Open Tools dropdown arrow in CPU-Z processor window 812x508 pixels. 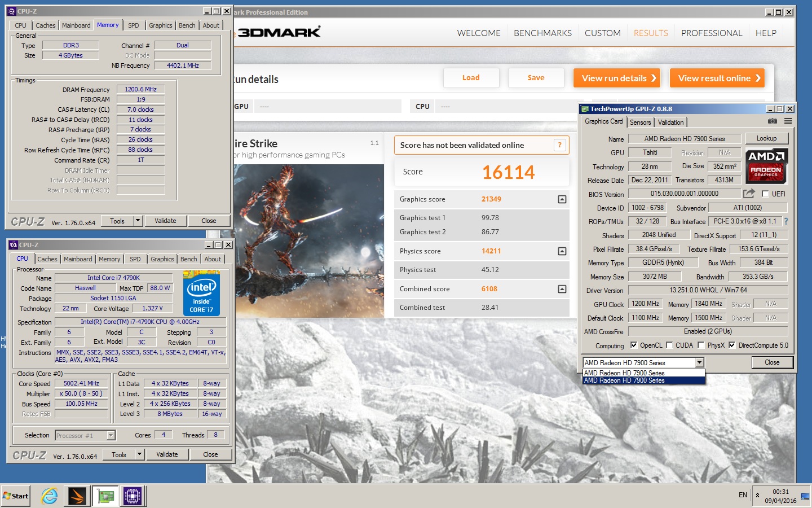point(140,454)
